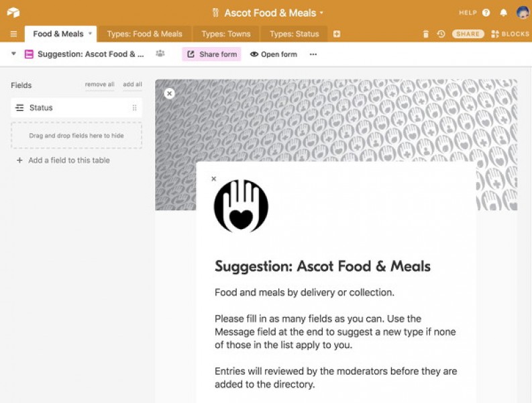Switch to Types: Status tab
532x403 pixels.
[294, 34]
